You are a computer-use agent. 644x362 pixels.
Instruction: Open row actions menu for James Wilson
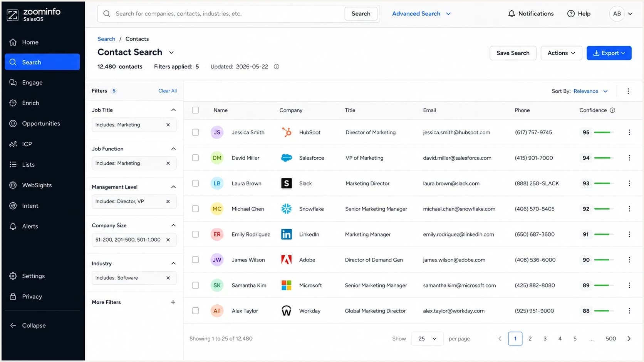[629, 260]
